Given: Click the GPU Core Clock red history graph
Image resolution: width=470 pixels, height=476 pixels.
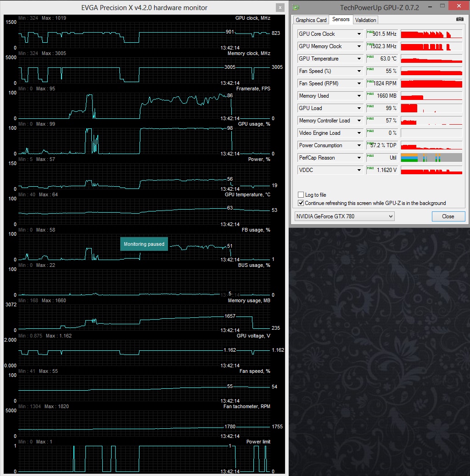Looking at the screenshot, I should click(x=431, y=33).
